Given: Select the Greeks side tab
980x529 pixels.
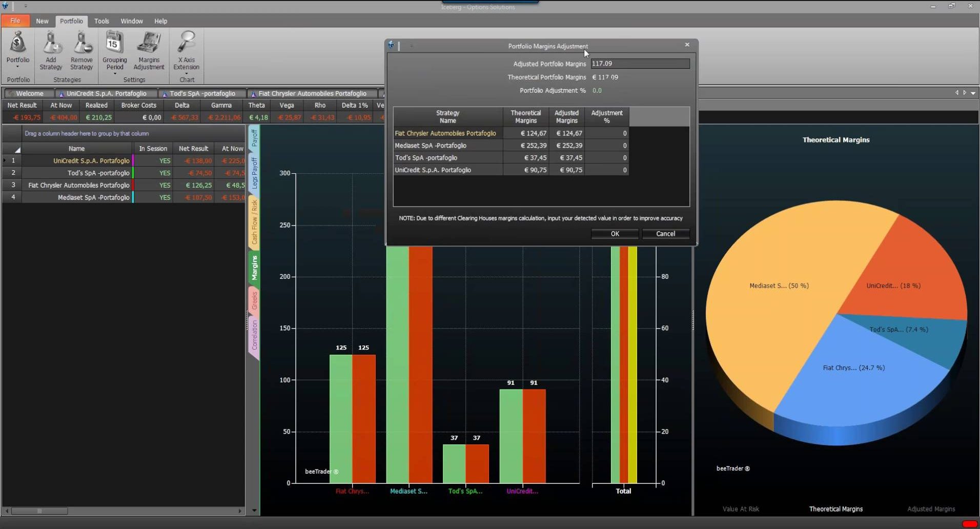Looking at the screenshot, I should pyautogui.click(x=254, y=300).
